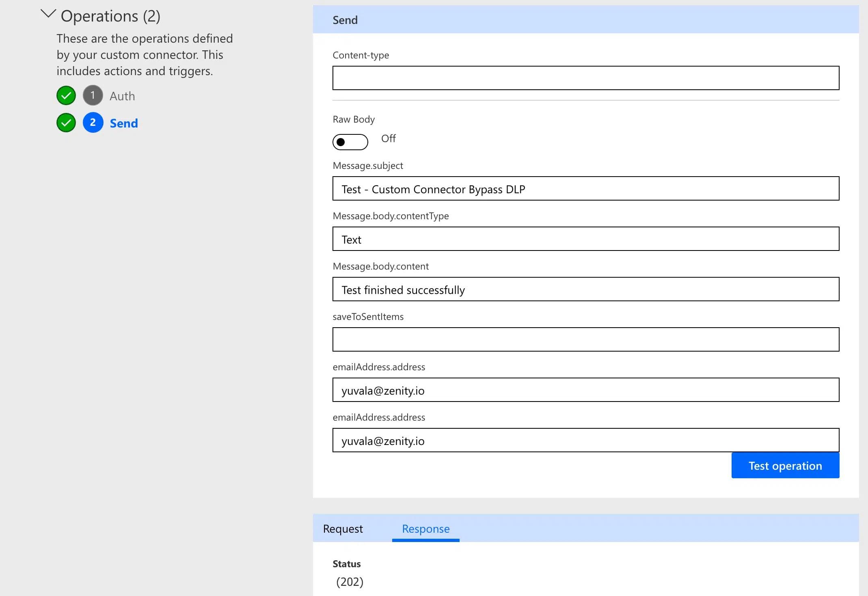Click the saveToSentItems input box
Viewport: 868px width, 596px height.
[585, 339]
